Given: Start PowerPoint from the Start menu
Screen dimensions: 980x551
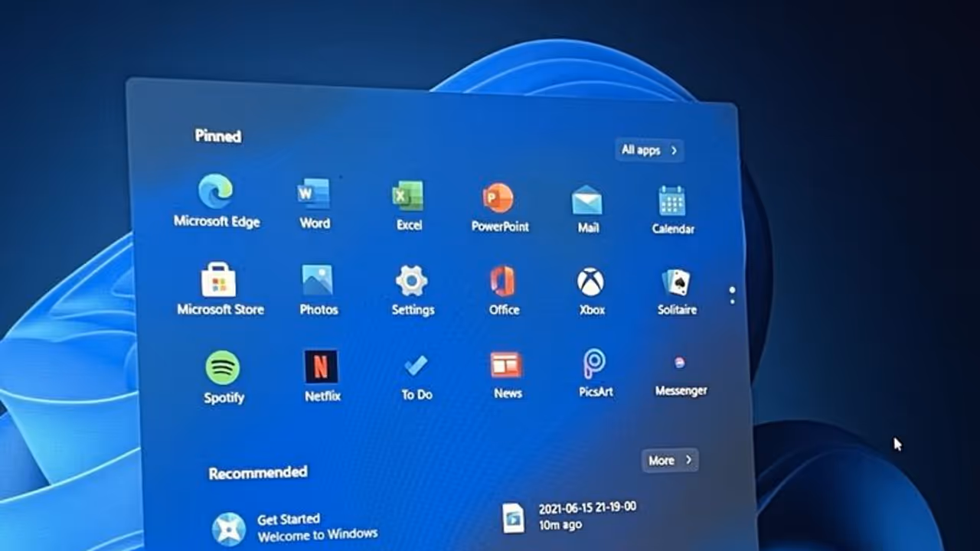Looking at the screenshot, I should 498,198.
